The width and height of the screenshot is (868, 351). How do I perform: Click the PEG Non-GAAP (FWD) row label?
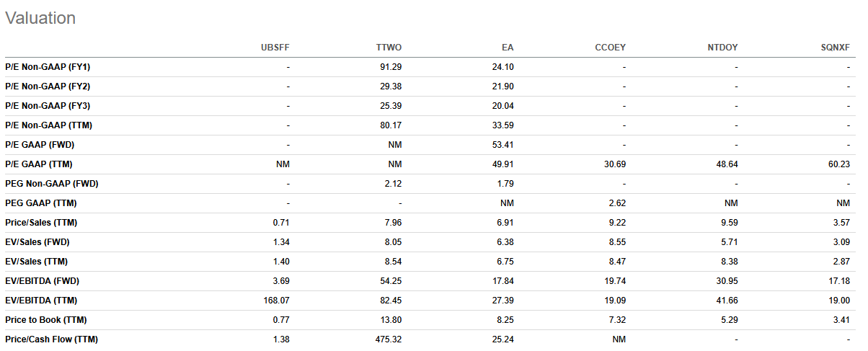(x=51, y=184)
